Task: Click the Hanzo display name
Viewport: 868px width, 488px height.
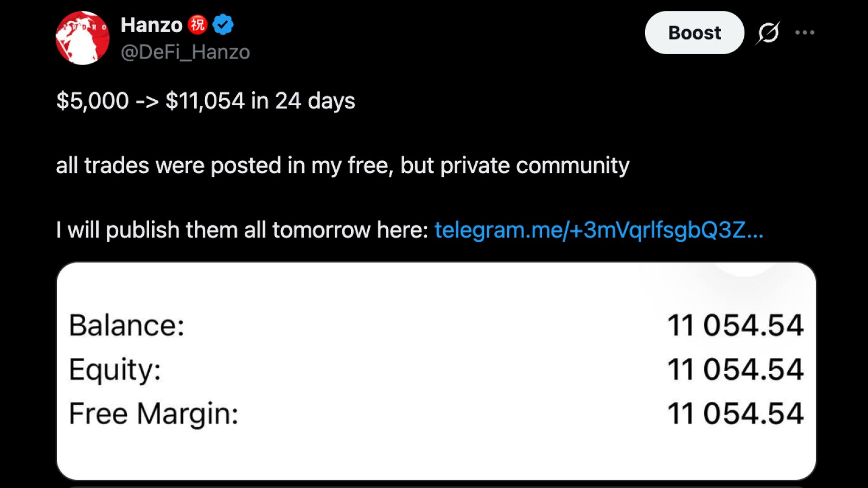Action: 151,25
